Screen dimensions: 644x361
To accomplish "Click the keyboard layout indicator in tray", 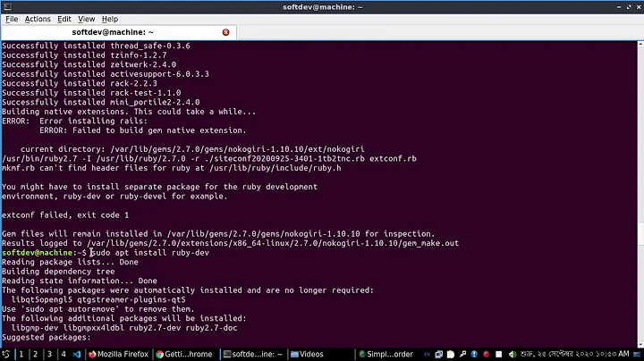I will click(428, 354).
